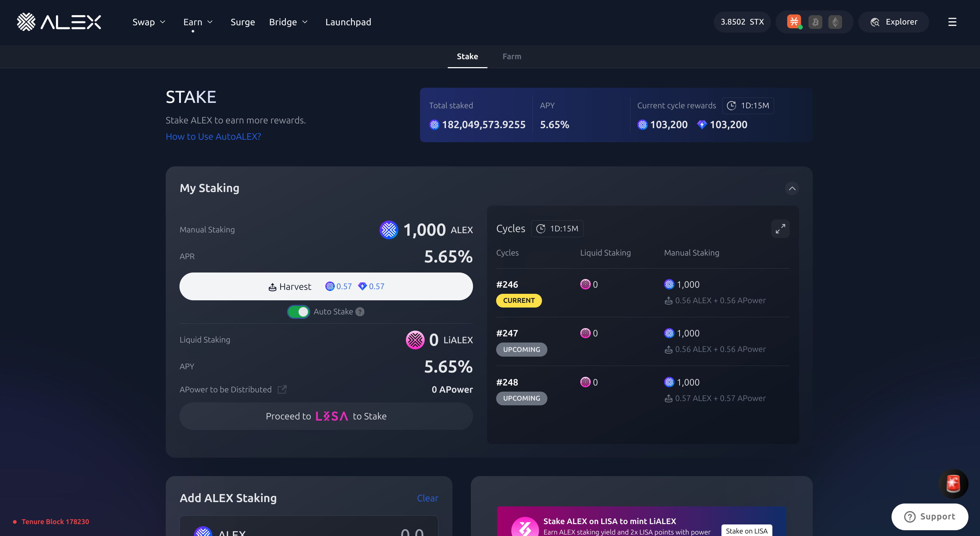Select the Stacks wallet icon
Viewport: 980px width, 536px height.
click(794, 21)
